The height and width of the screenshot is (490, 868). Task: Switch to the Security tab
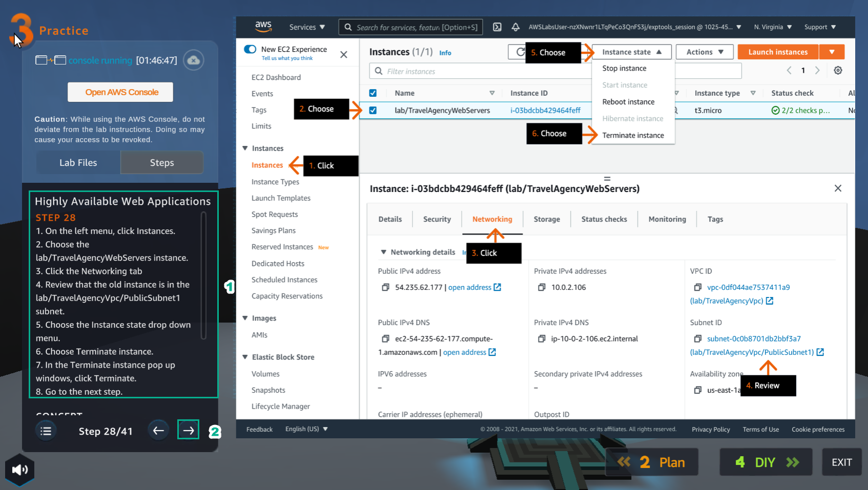pos(437,219)
